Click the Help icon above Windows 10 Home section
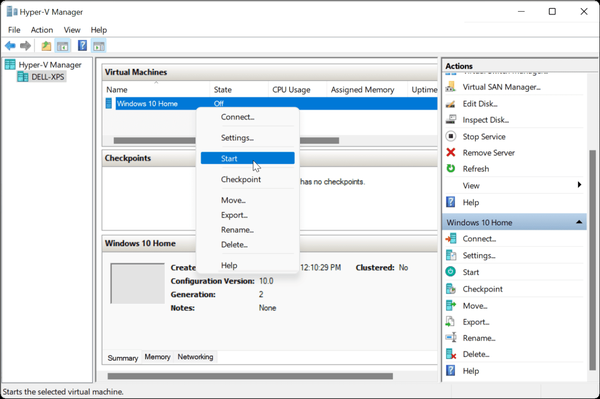The width and height of the screenshot is (600, 399). pos(451,202)
